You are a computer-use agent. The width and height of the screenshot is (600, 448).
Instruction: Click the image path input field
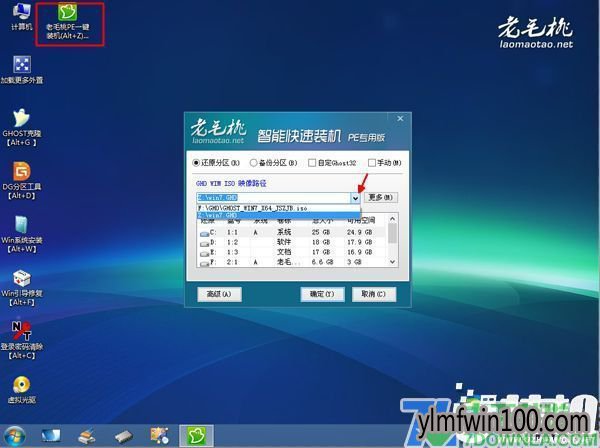(273, 198)
